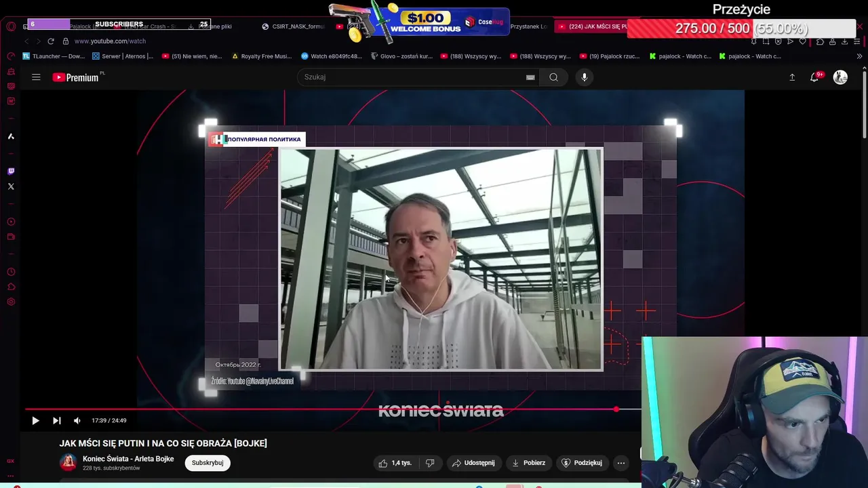Open Glovo – zostań kurierem bookmark
The width and height of the screenshot is (868, 488).
401,56
